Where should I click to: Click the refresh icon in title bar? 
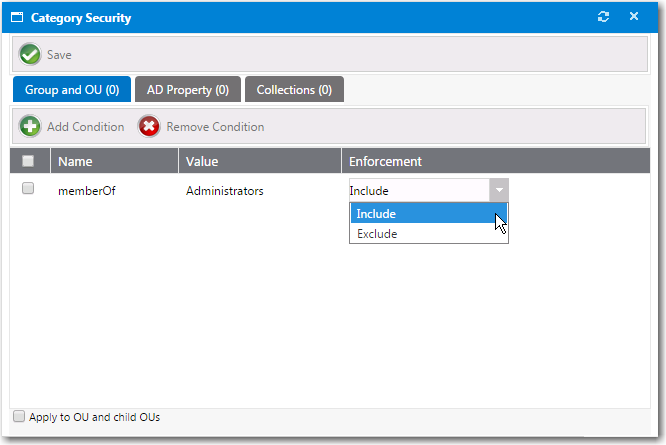tap(603, 17)
